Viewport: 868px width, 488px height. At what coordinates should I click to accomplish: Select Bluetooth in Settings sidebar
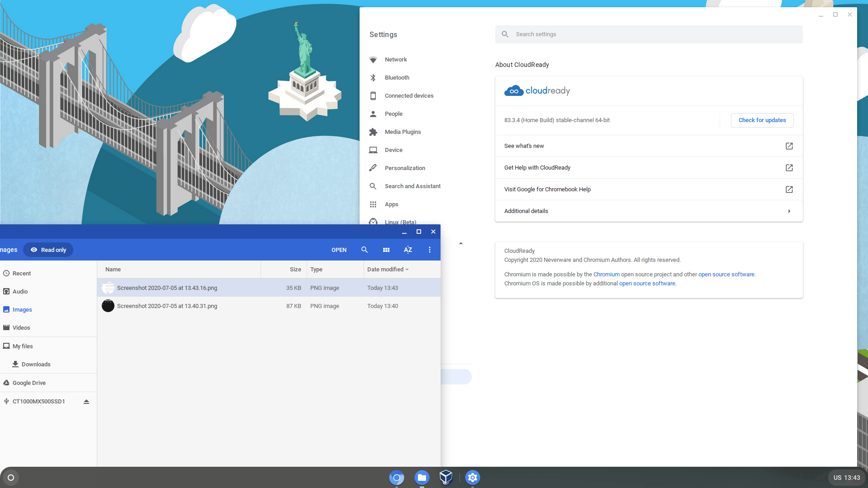(x=397, y=78)
